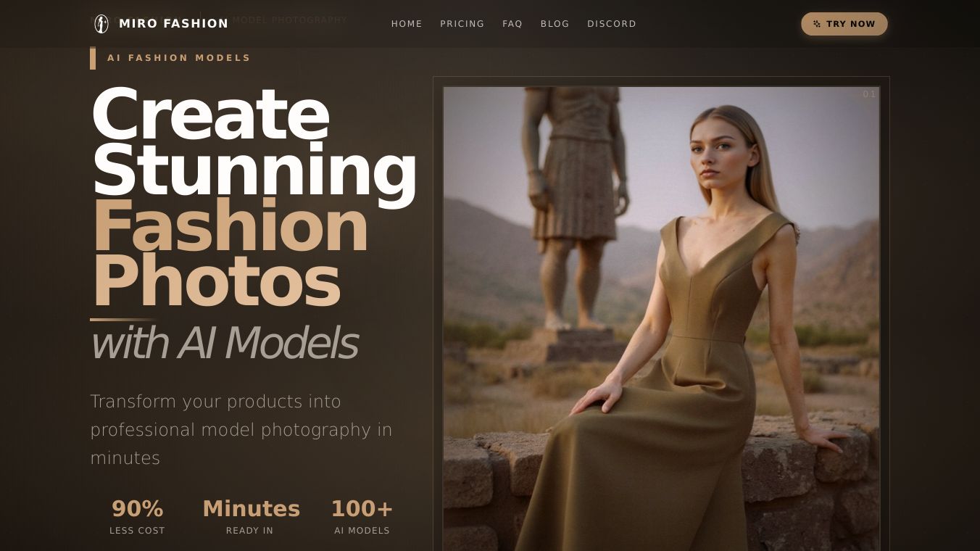
Task: Open the DISCORD nav link
Action: (612, 24)
